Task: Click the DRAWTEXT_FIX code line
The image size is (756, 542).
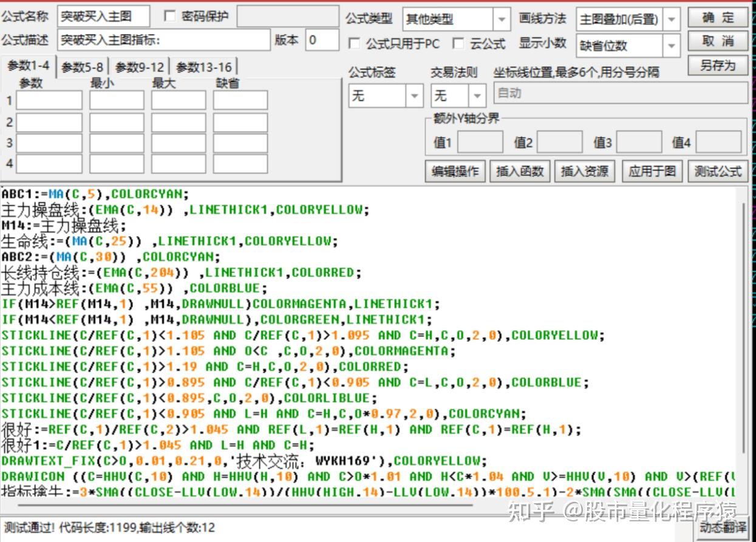Action: 244,461
